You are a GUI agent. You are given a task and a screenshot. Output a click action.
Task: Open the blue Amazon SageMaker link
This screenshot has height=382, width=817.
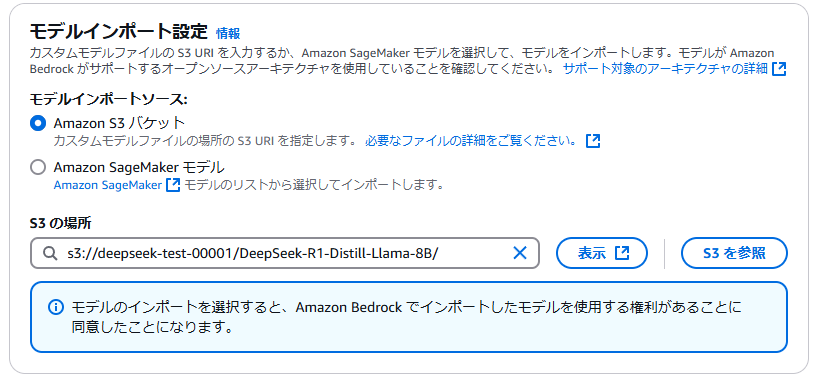coord(108,185)
